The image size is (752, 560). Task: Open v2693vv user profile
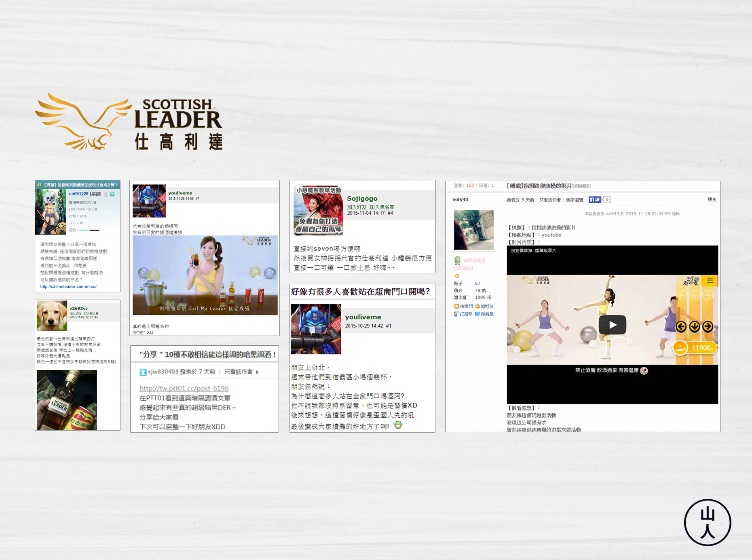(x=78, y=308)
